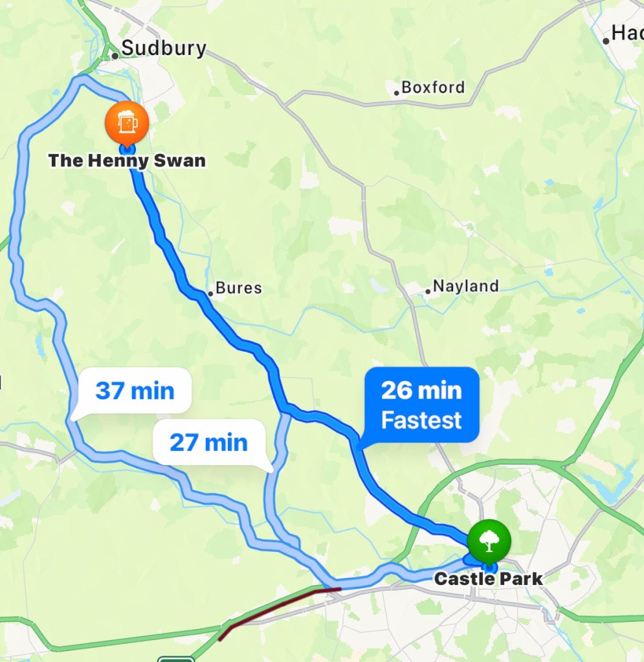Choose the 37 min alternate route bubble
This screenshot has width=644, height=662.
135,390
